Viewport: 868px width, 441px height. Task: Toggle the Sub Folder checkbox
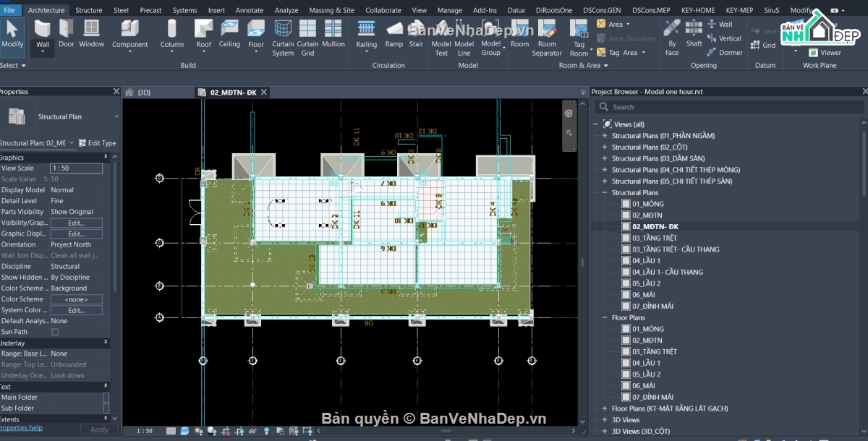106,408
